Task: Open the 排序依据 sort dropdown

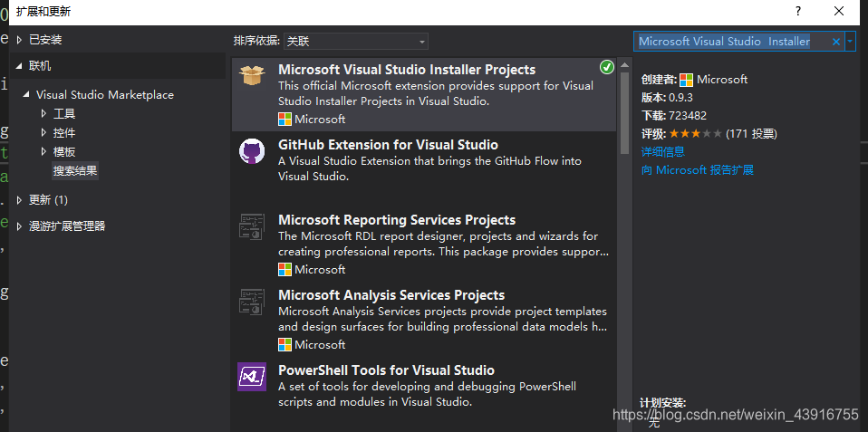Action: point(355,42)
